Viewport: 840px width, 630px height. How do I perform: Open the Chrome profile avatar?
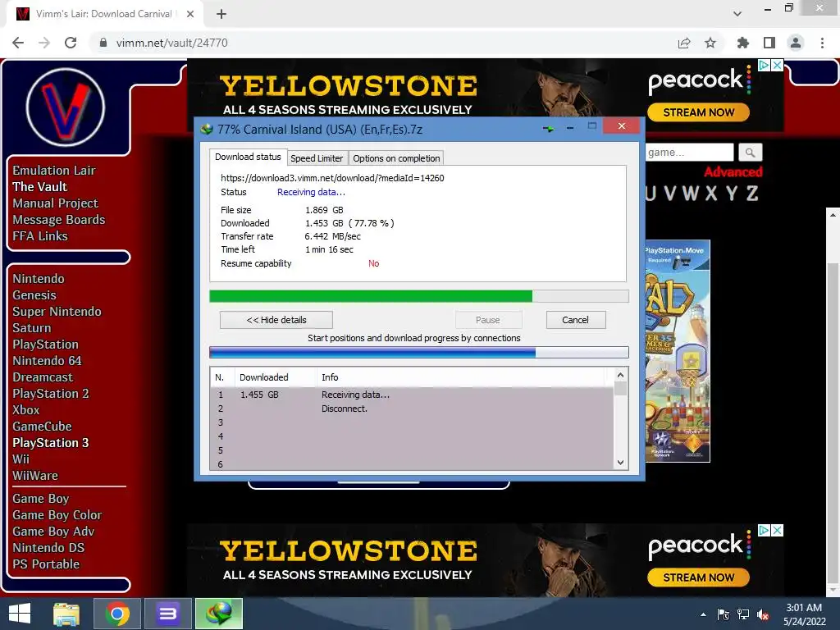(796, 43)
